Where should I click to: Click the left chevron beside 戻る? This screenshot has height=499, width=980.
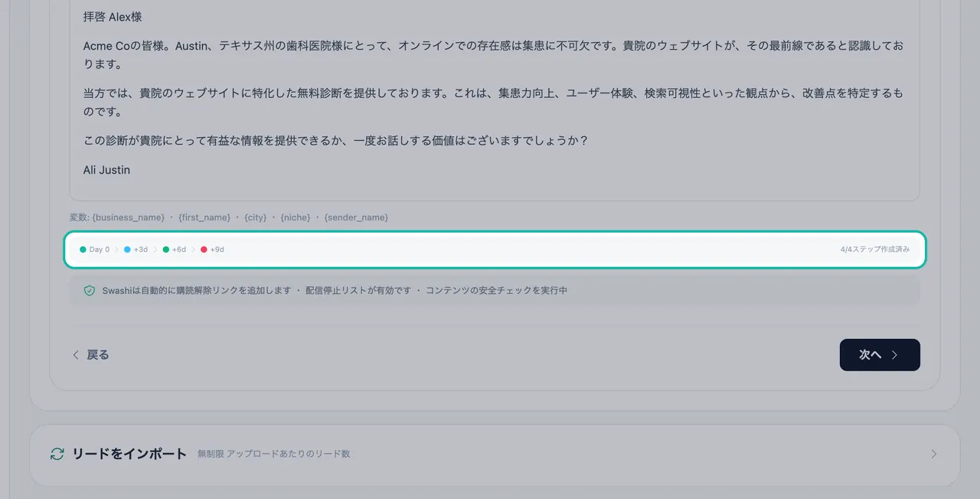point(76,355)
